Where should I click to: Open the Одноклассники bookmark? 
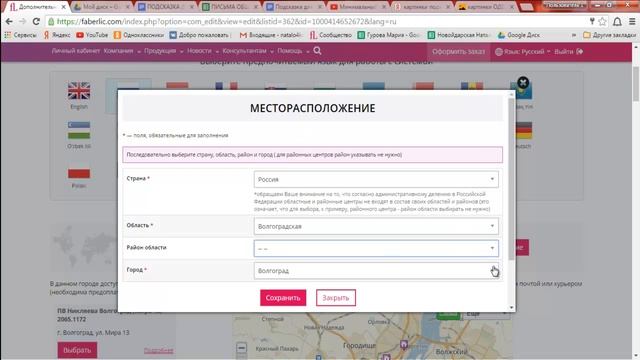pyautogui.click(x=139, y=35)
